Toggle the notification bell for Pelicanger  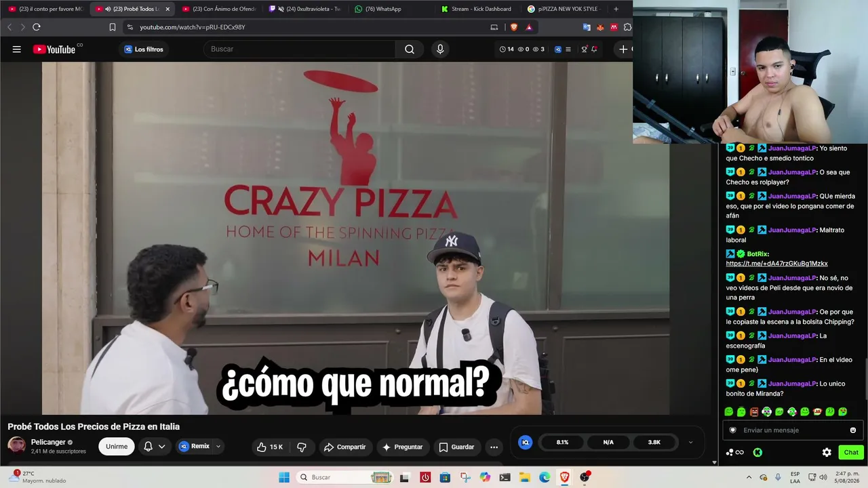[x=148, y=447]
